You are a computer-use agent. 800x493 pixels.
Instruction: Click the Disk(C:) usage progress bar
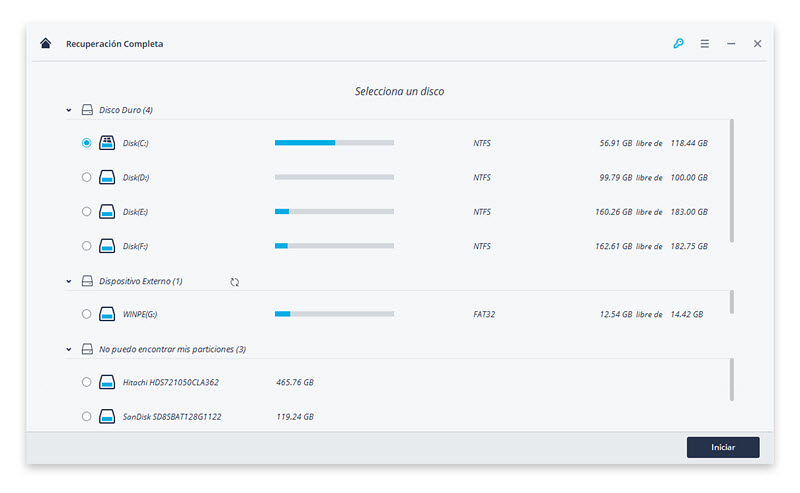[x=334, y=143]
